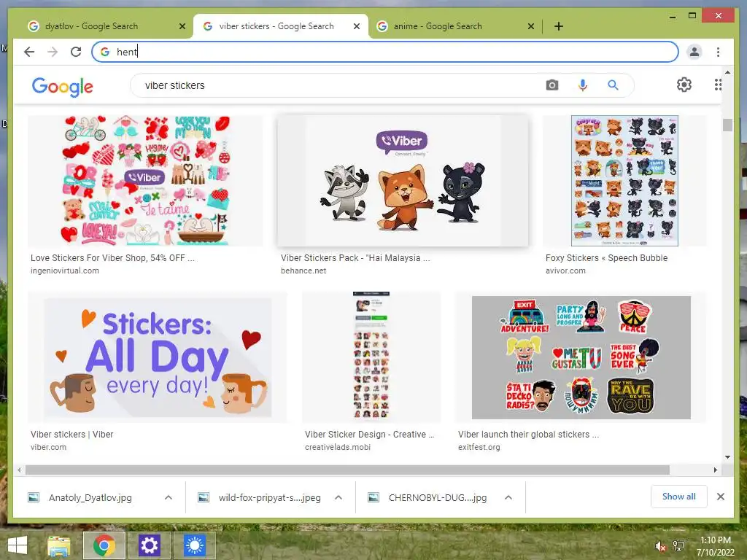Viewport: 747px width, 560px height.
Task: Open the gear settings app on taskbar
Action: [149, 545]
